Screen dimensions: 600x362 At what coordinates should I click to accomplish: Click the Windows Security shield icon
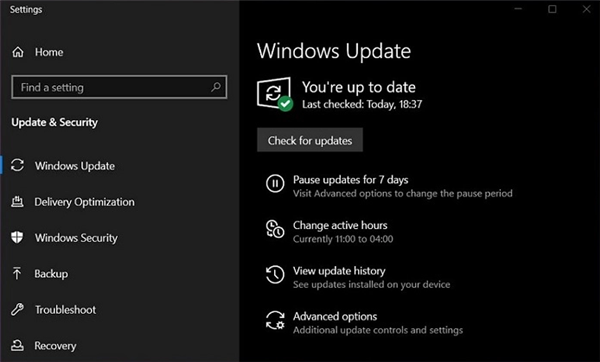pyautogui.click(x=17, y=237)
